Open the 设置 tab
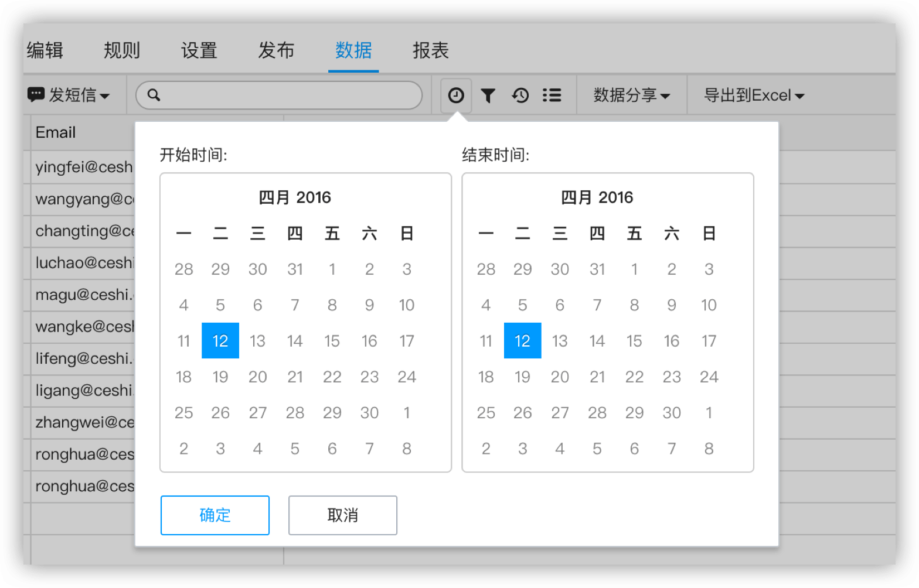Screen dimensions: 919x588 click(199, 50)
